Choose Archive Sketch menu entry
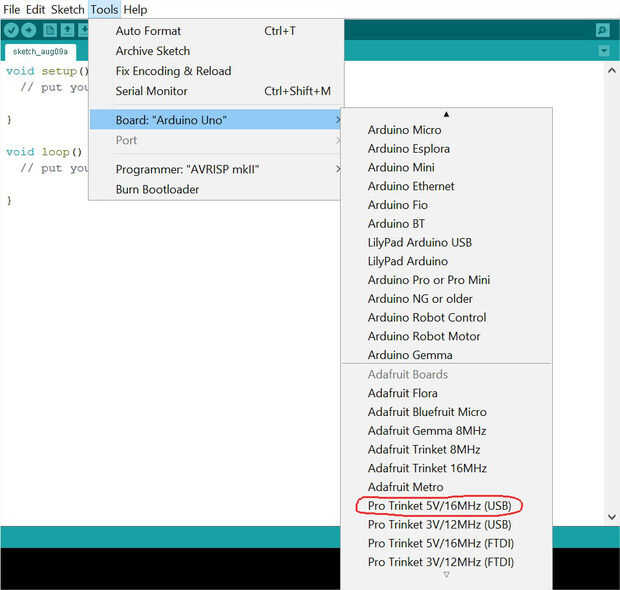The height and width of the screenshot is (590, 620). (216, 51)
